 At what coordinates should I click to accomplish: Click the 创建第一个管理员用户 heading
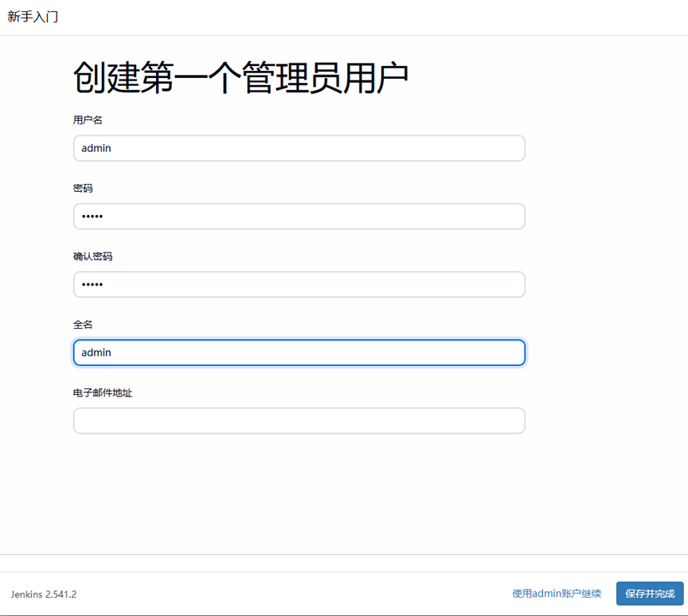[241, 78]
